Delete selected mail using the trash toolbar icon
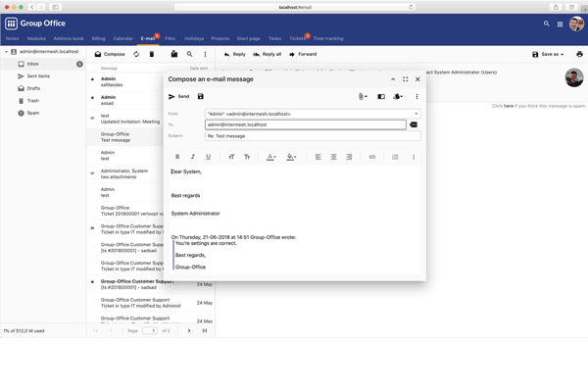Image resolution: width=588 pixels, height=392 pixels. pyautogui.click(x=152, y=55)
